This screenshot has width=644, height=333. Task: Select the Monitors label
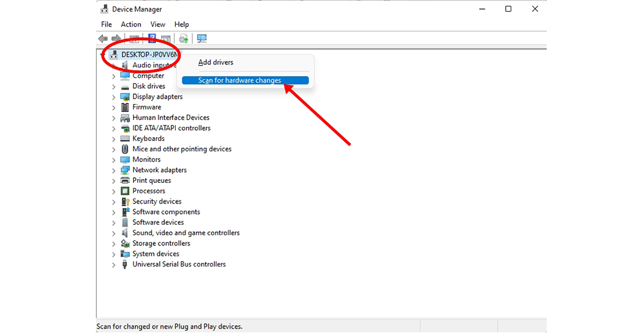tap(146, 159)
